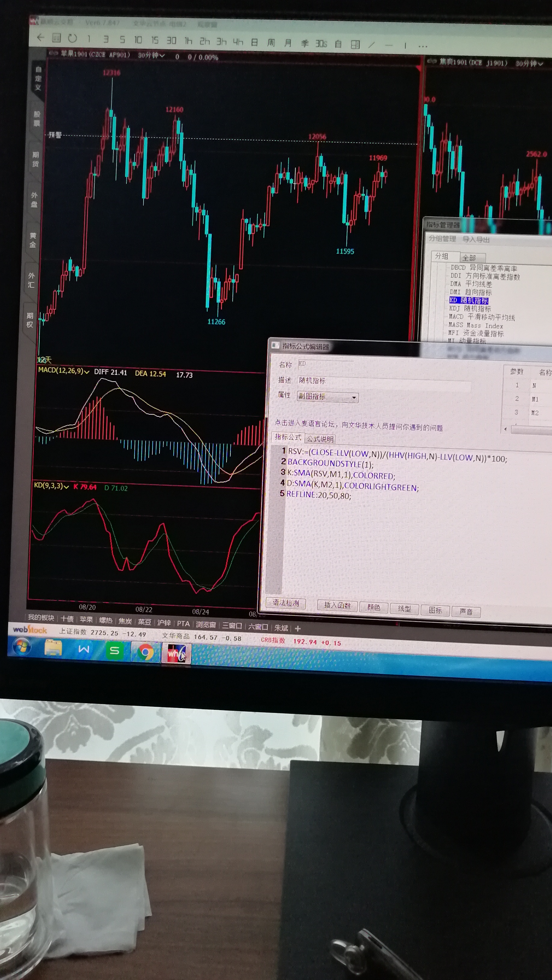Viewport: 552px width, 980px height.
Task: Open Google Chrome from the taskbar
Action: [x=145, y=652]
